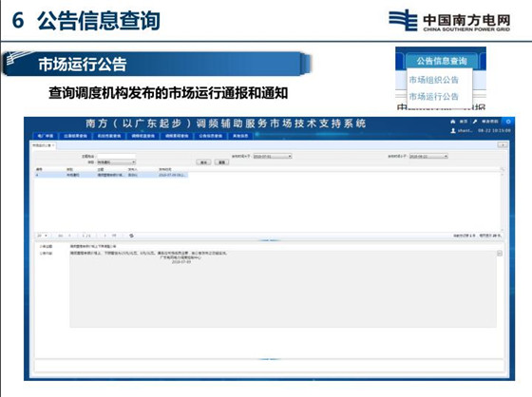Viewport: 532px width, 397px height.
Task: Select the highlighted announcement row in table
Action: coord(111,175)
